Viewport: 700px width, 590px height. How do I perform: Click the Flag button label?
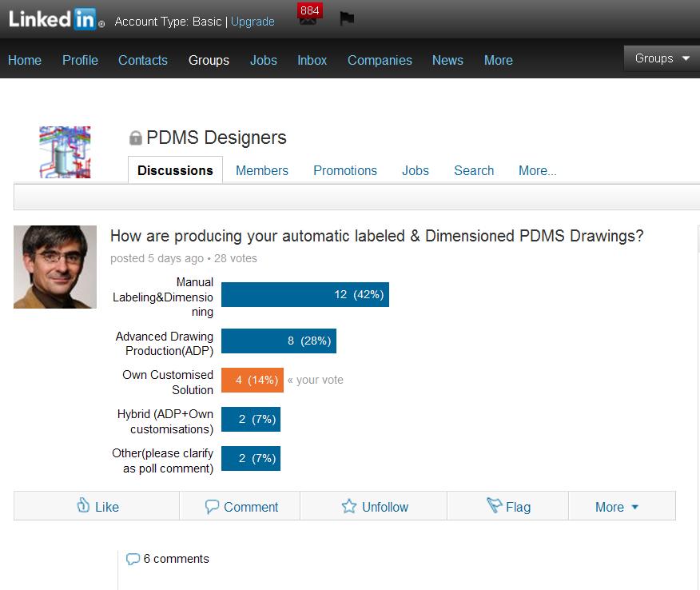[x=518, y=507]
